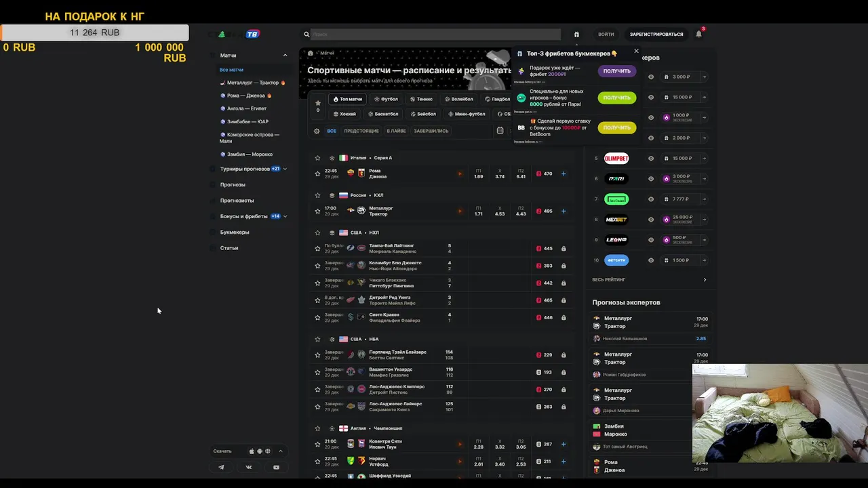Expand the Турниры прогнозов sidebar section
This screenshot has width=868, height=488.
pos(285,169)
